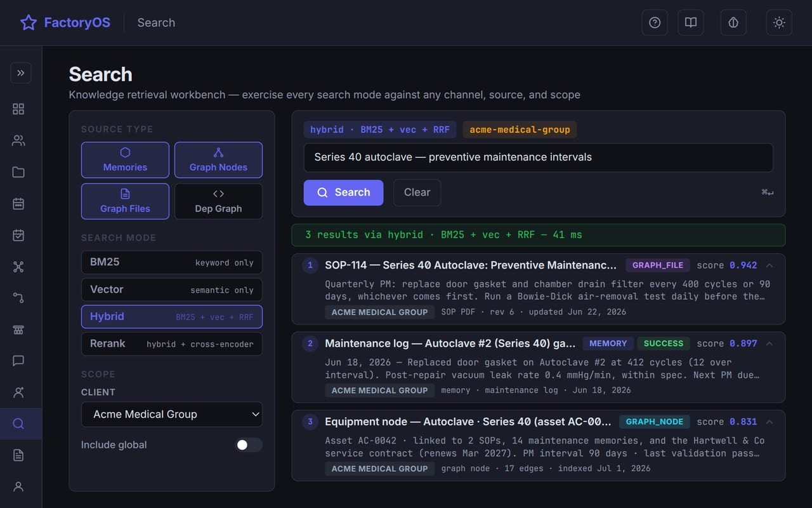Click the MEMORY tag

point(608,344)
